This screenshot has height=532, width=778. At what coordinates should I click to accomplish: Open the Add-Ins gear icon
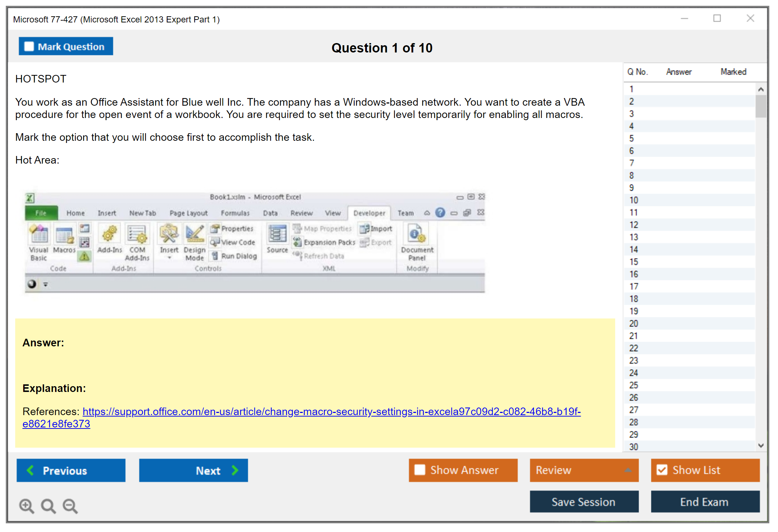109,235
